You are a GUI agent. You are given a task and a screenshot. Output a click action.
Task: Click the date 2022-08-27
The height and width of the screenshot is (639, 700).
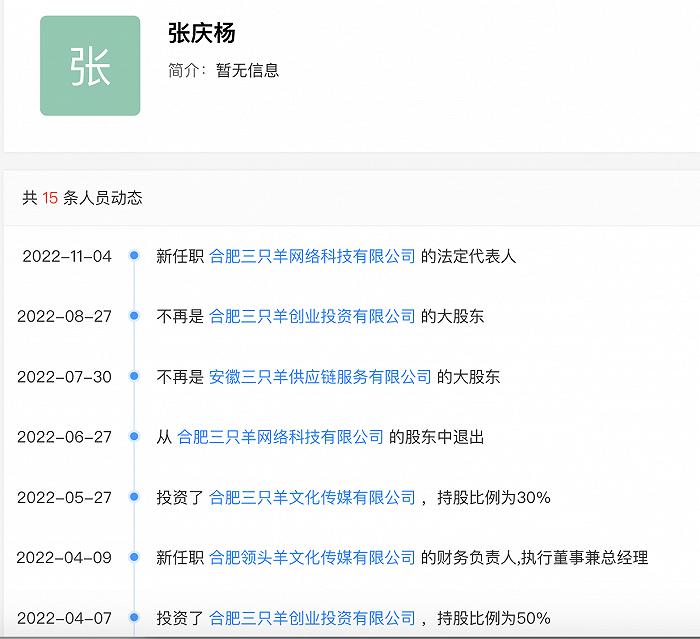click(64, 317)
